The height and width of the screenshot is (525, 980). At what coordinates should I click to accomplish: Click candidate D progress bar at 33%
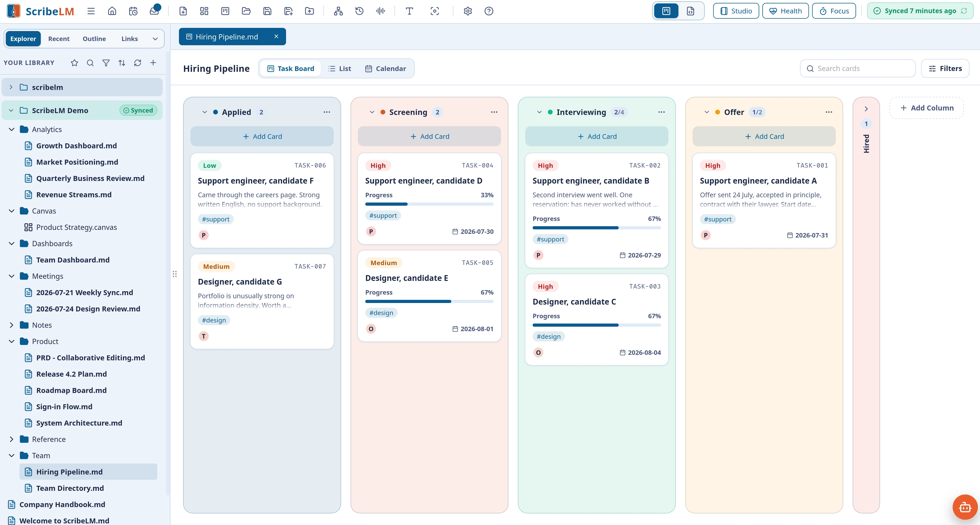click(429, 205)
